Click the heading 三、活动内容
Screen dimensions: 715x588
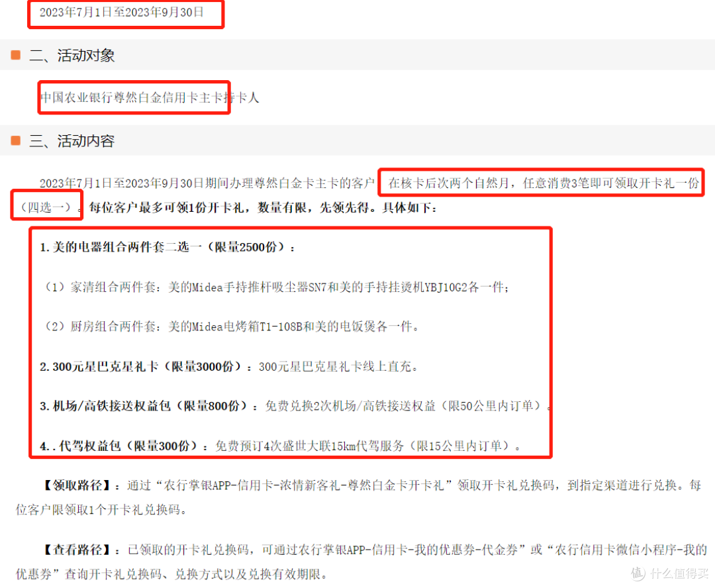pyautogui.click(x=72, y=141)
